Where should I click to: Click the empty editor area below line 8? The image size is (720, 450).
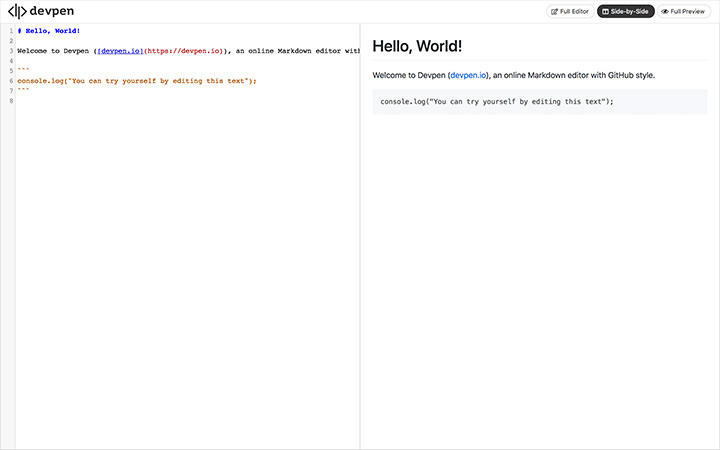point(187,276)
